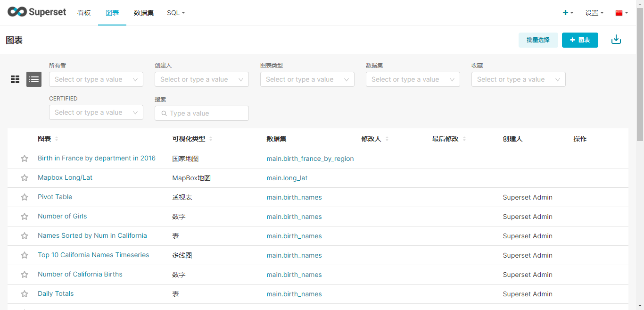This screenshot has width=644, height=310.
Task: Open the SQL menu
Action: pyautogui.click(x=175, y=13)
